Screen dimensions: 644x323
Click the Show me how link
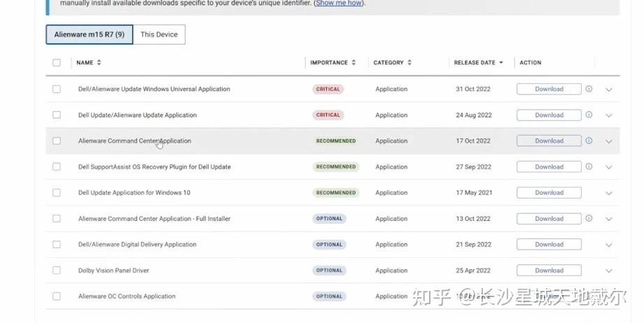point(339,3)
